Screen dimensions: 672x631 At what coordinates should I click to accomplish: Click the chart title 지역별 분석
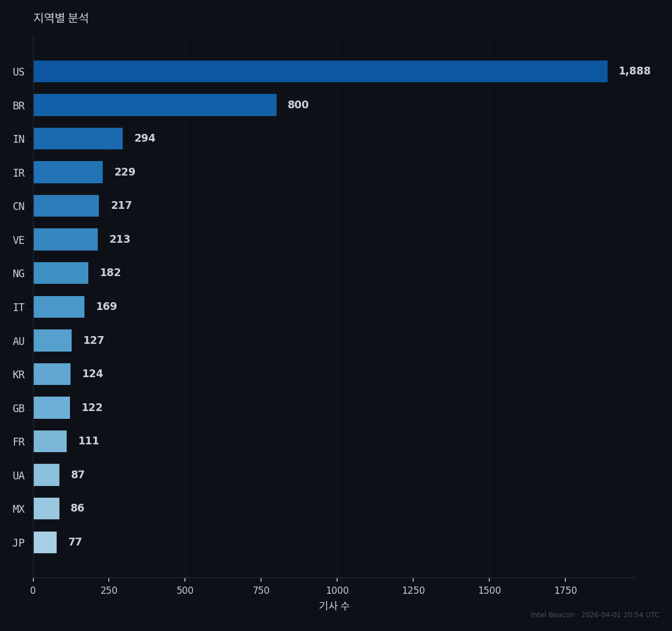pos(61,18)
